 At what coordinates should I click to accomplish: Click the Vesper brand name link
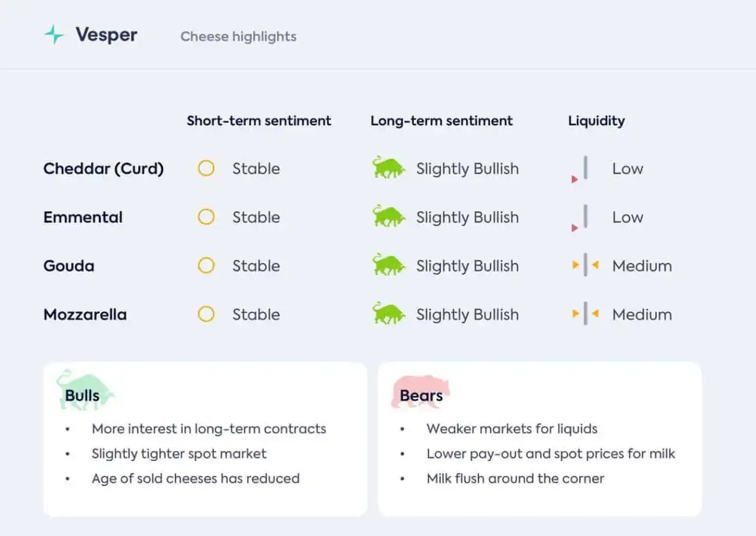[x=106, y=35]
